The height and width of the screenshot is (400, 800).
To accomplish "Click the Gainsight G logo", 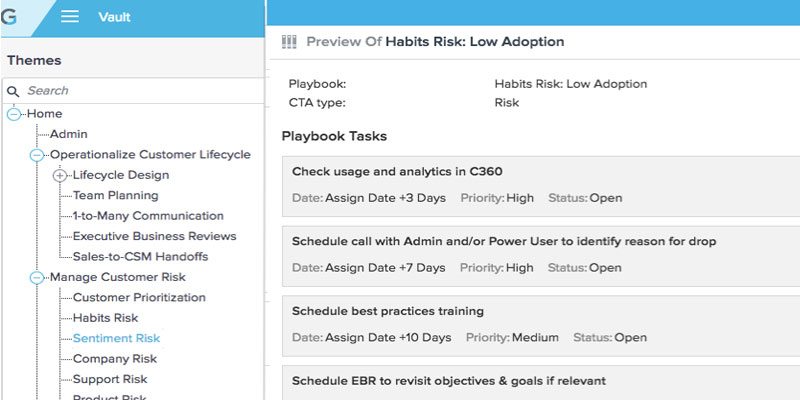I will [x=9, y=17].
